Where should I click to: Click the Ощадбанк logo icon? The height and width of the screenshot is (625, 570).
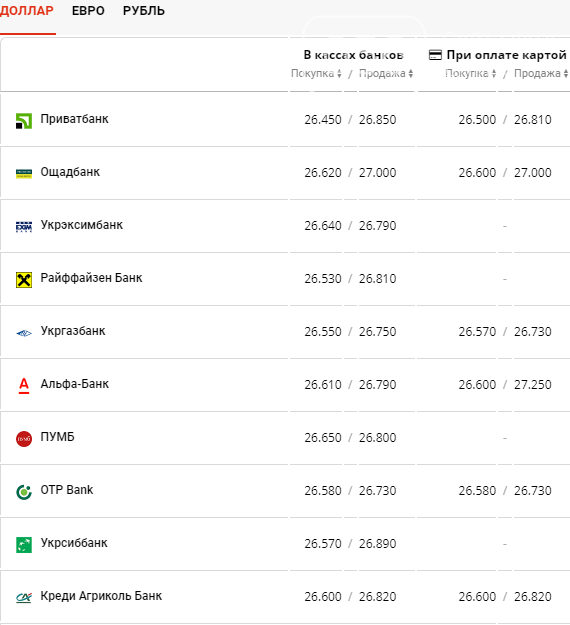pos(24,174)
